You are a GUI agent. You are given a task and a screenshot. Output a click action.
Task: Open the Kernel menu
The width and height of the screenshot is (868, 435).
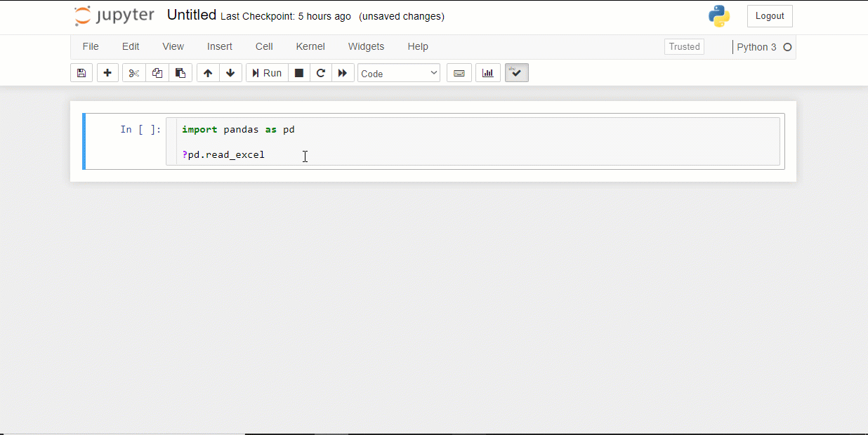[310, 46]
